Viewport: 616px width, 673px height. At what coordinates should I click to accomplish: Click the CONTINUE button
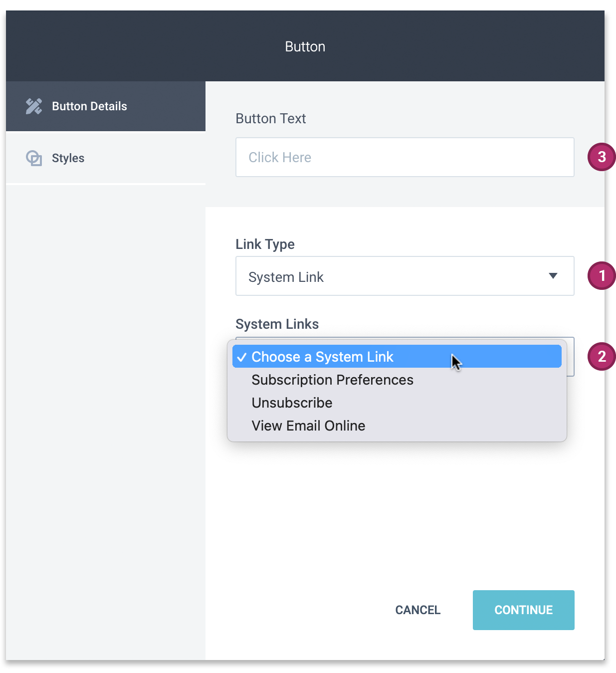click(x=524, y=610)
